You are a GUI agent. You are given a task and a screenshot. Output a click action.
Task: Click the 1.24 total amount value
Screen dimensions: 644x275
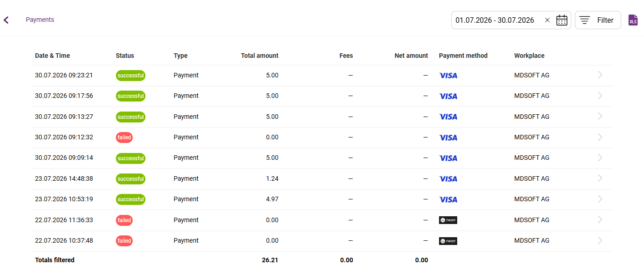272,178
